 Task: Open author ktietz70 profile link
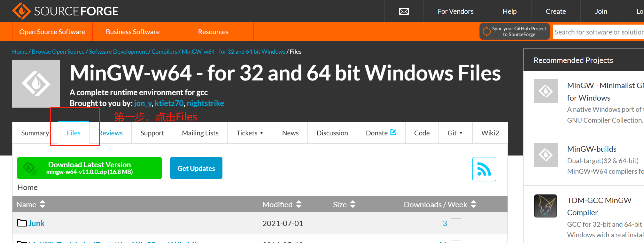coord(169,103)
